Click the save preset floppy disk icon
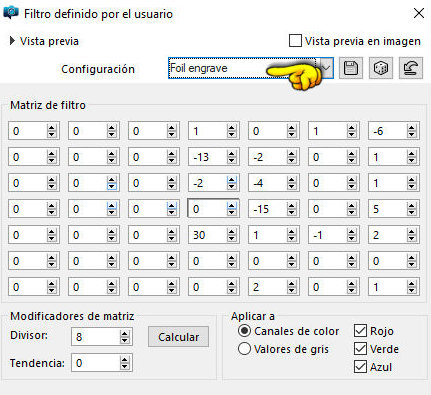The height and width of the screenshot is (395, 431). pyautogui.click(x=351, y=68)
